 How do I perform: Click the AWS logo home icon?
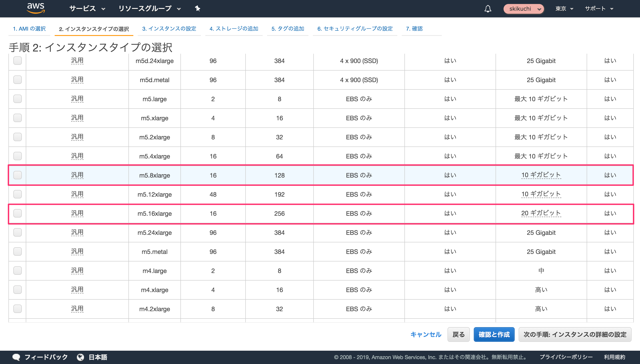tap(36, 8)
